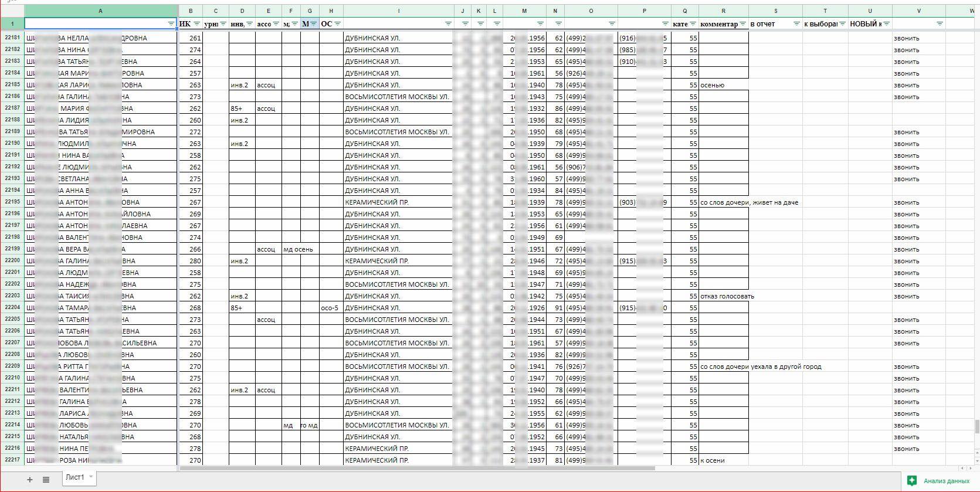Screen dimensions: 980x492
Task: Select 'КЕРАМИЧЕСКИЙ ПР.' cell in row 22195
Action: tap(399, 202)
